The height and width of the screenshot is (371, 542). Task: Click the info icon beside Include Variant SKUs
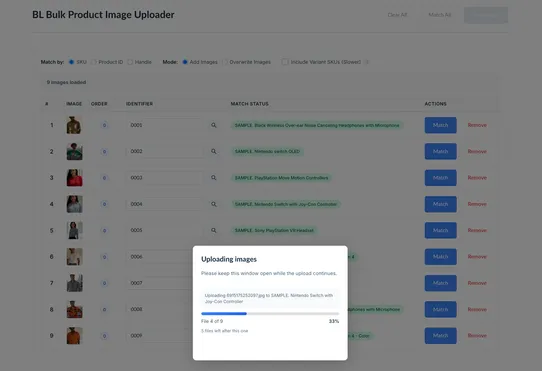pos(367,62)
